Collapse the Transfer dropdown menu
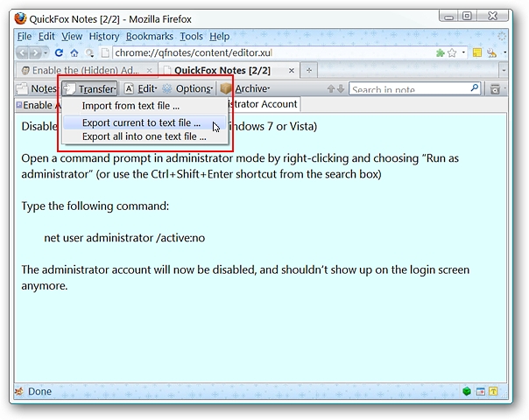This screenshot has width=529, height=420. (89, 88)
